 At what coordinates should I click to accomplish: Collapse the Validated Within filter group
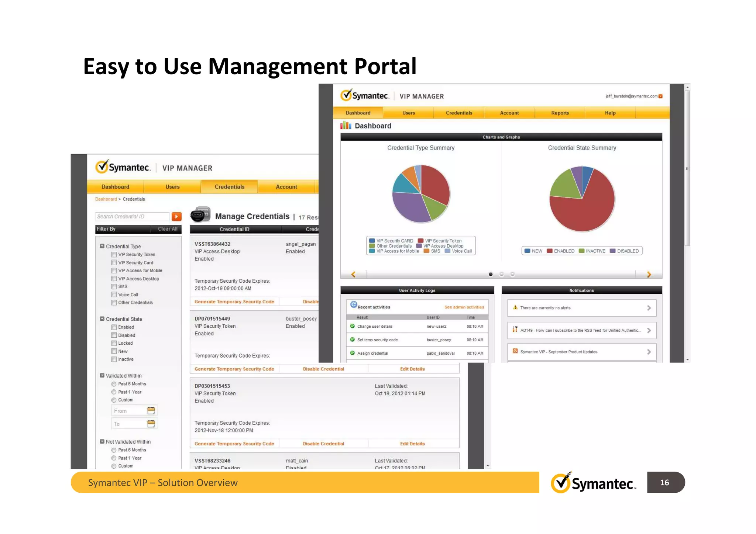[x=102, y=376]
